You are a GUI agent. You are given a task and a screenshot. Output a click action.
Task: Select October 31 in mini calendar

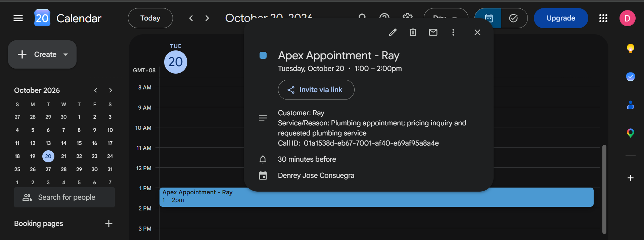pos(110,169)
